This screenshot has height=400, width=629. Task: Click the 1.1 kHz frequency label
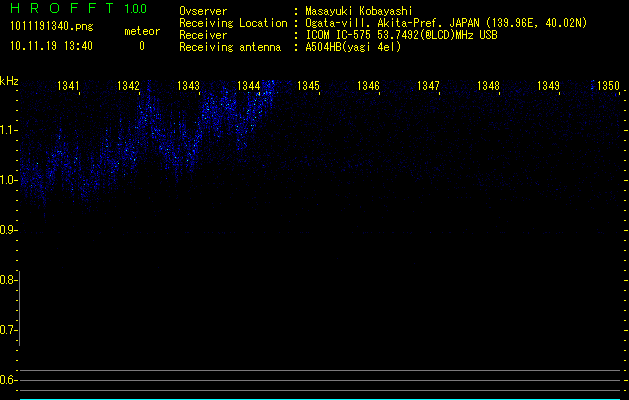[9, 130]
